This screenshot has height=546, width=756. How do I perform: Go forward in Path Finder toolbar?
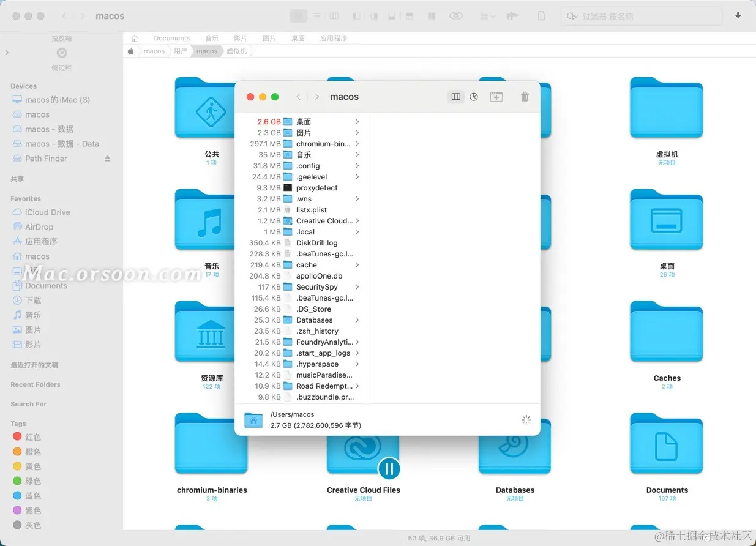[x=82, y=16]
